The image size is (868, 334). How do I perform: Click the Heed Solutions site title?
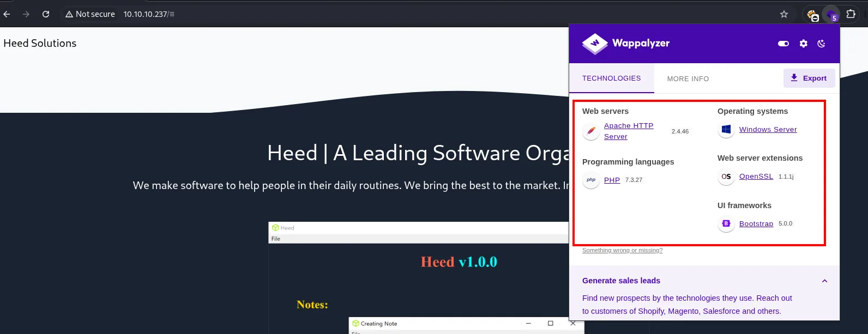pyautogui.click(x=40, y=43)
